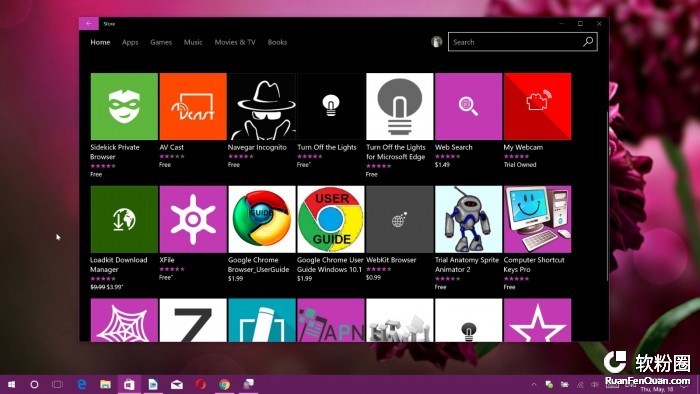The image size is (700, 394).
Task: Launch Microsoft Edge from the taskbar
Action: (81, 384)
